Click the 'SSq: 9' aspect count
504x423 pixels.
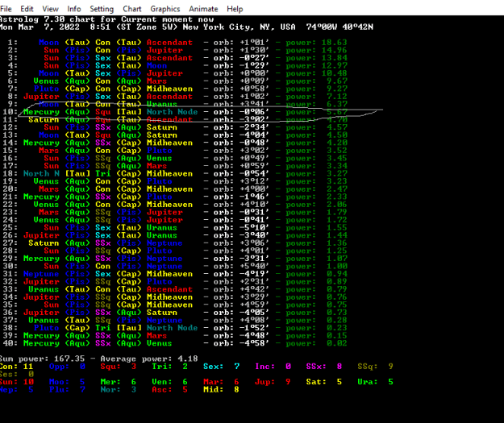click(x=376, y=366)
